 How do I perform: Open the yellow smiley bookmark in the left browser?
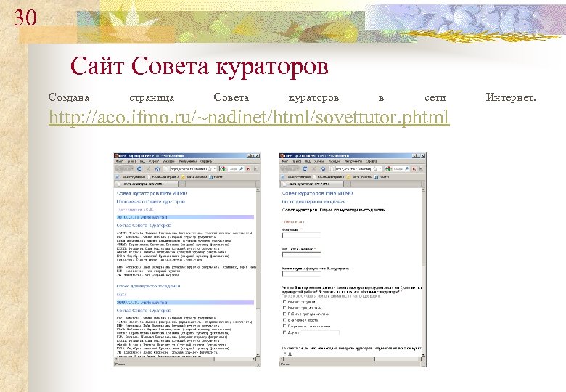pos(194,177)
